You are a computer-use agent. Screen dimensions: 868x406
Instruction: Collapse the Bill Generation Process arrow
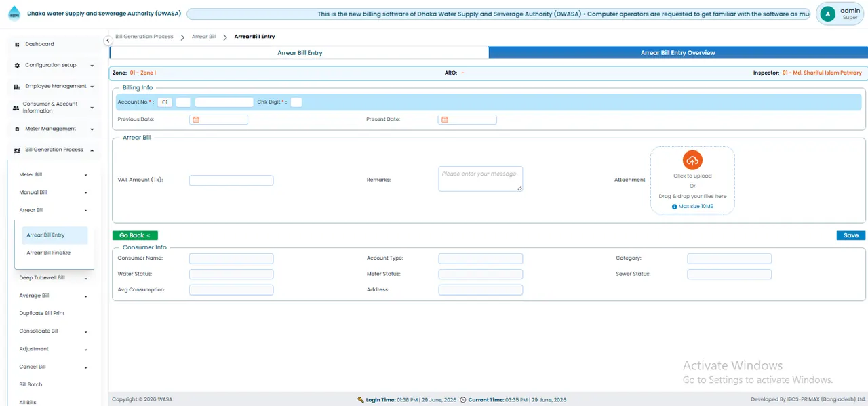coord(92,150)
